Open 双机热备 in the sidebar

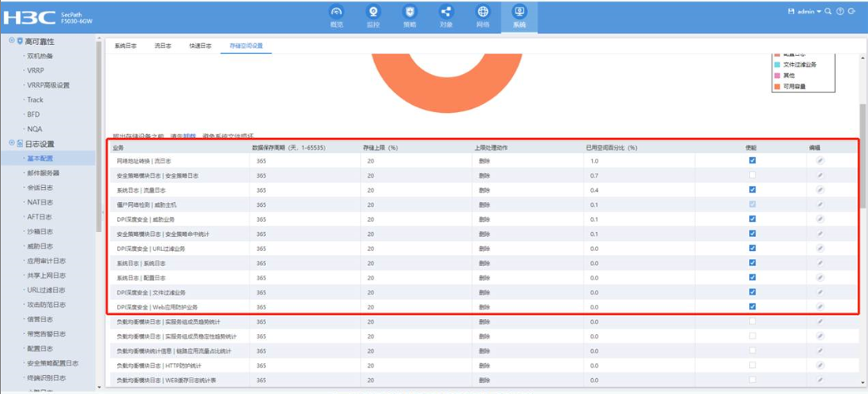[41, 56]
